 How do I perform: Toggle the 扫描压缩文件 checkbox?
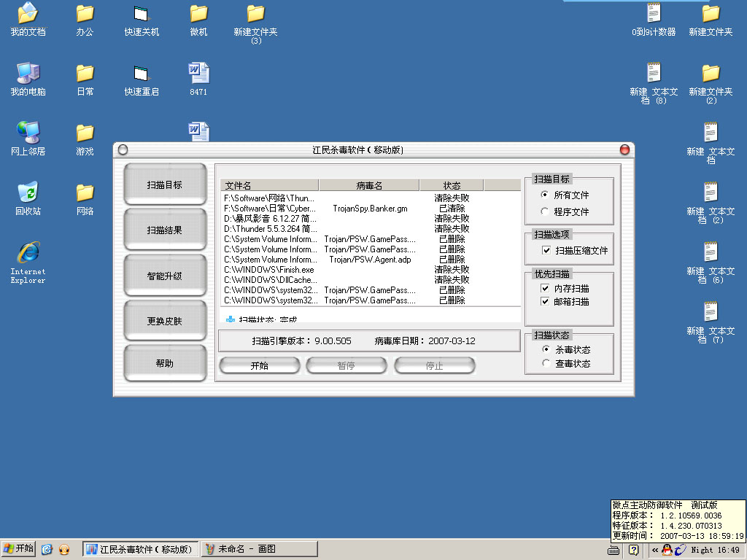546,250
